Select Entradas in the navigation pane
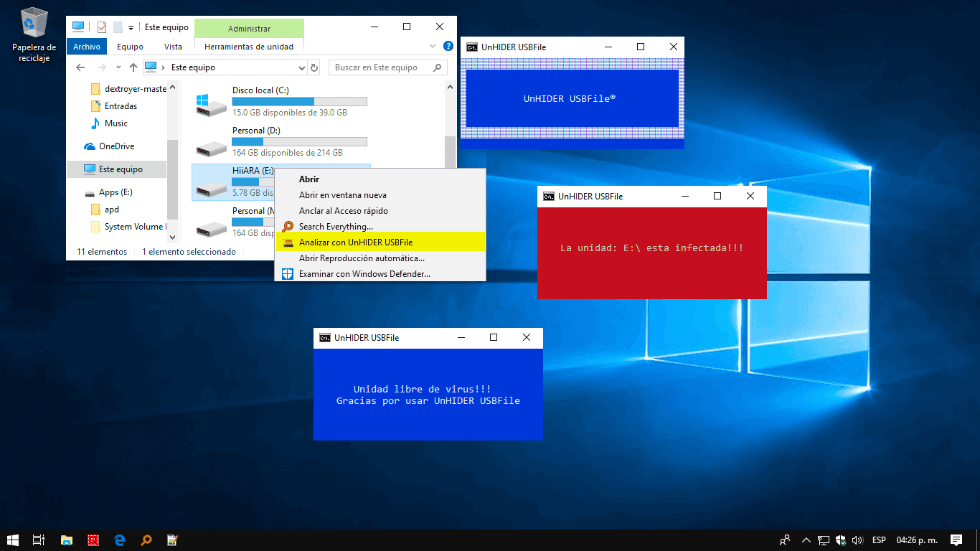980x551 pixels. click(115, 106)
